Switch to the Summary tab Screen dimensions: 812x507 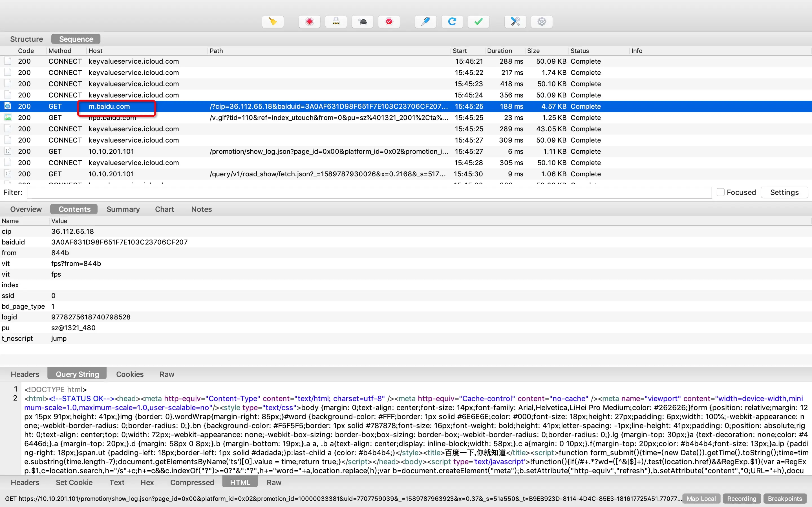(x=123, y=209)
